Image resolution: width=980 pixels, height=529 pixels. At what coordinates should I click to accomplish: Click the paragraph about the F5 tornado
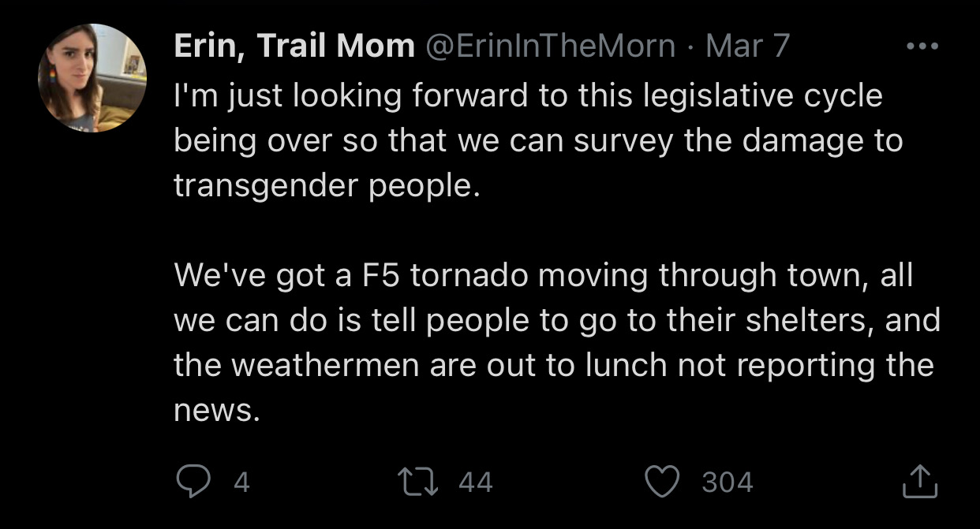pos(552,343)
